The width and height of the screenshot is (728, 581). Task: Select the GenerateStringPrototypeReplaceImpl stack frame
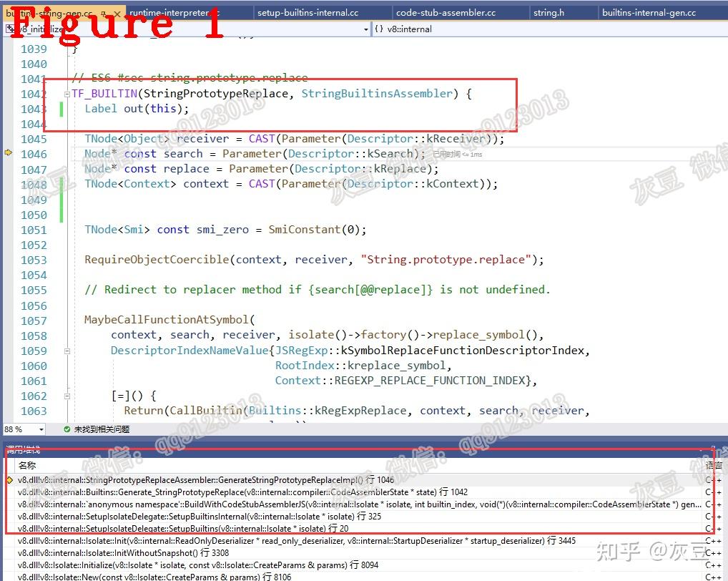(206, 480)
